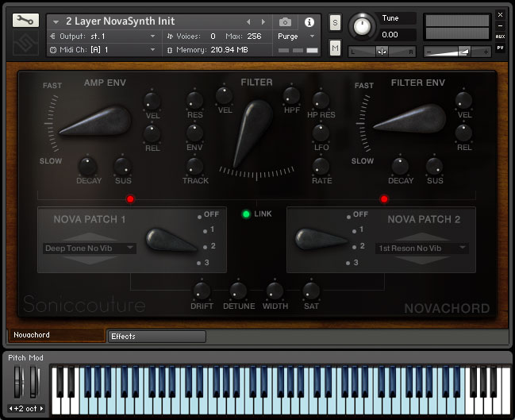
Task: Go to the previous instrument preset arrow
Action: (248, 21)
